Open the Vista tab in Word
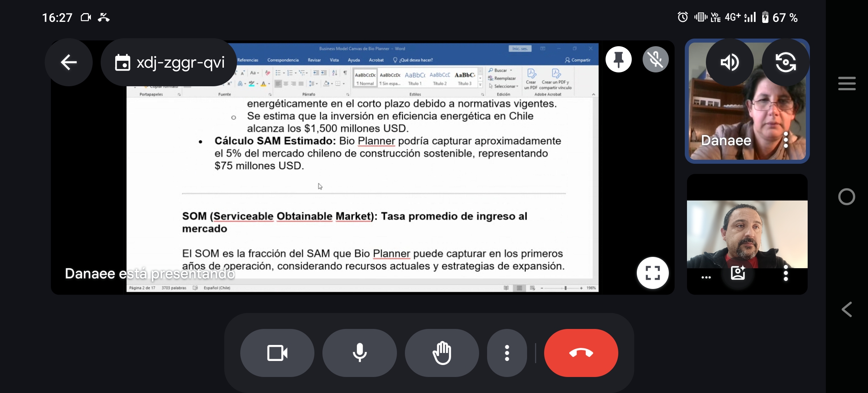This screenshot has height=393, width=868. [x=334, y=60]
